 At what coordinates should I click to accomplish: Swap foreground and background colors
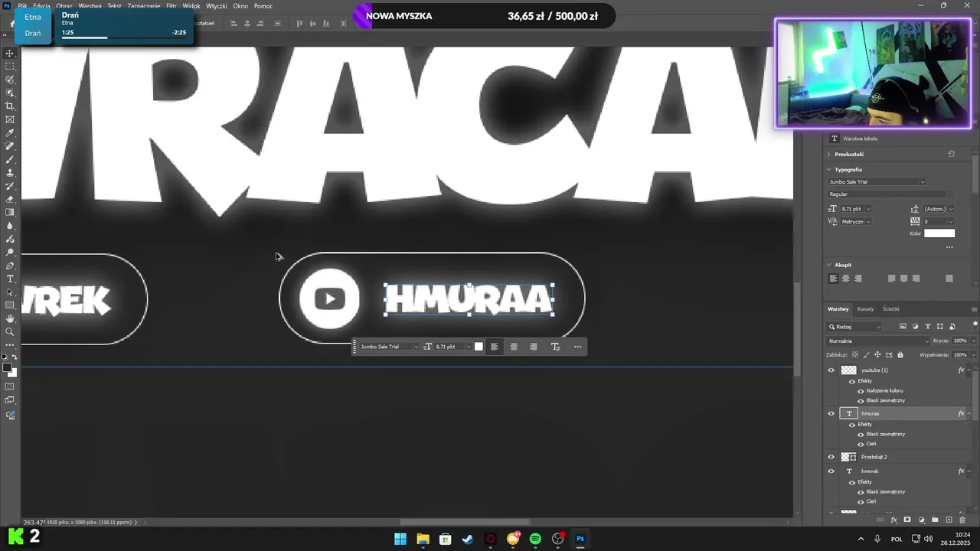[15, 357]
